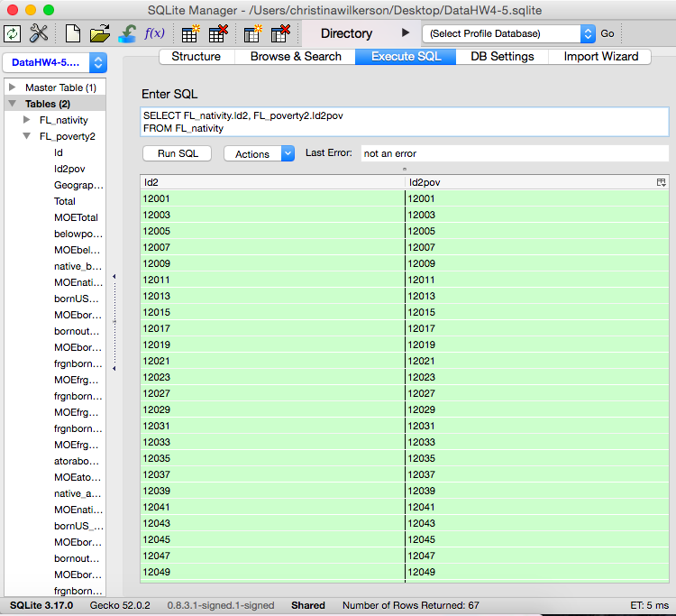
Task: Click the Directory play arrow
Action: (x=406, y=32)
